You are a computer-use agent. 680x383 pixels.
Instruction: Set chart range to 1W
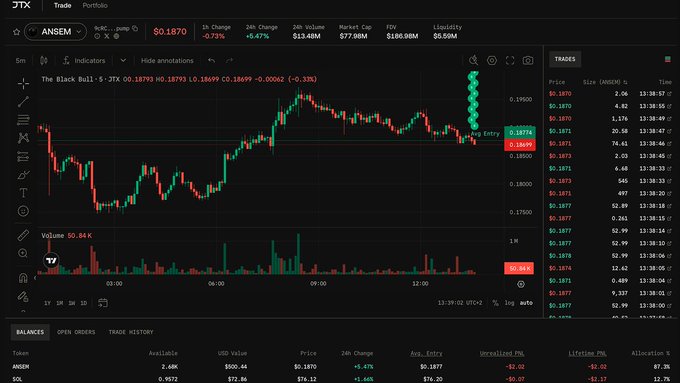tap(72, 303)
